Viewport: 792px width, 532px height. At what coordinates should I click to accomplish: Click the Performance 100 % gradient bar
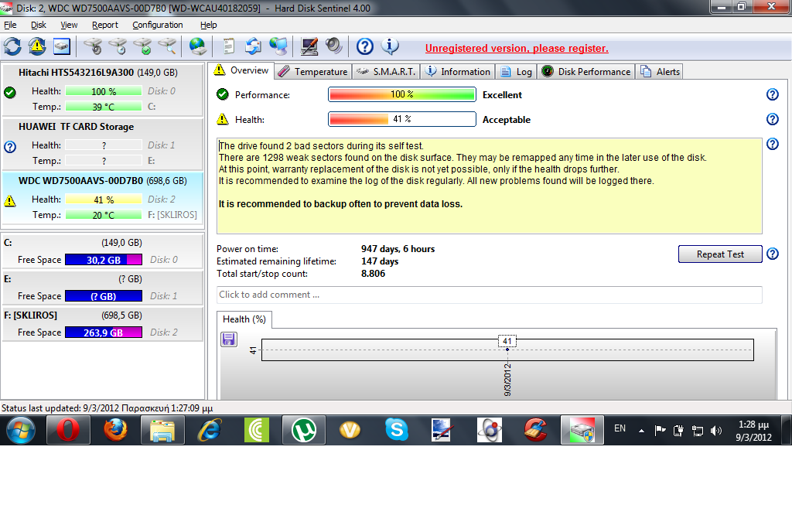401,94
